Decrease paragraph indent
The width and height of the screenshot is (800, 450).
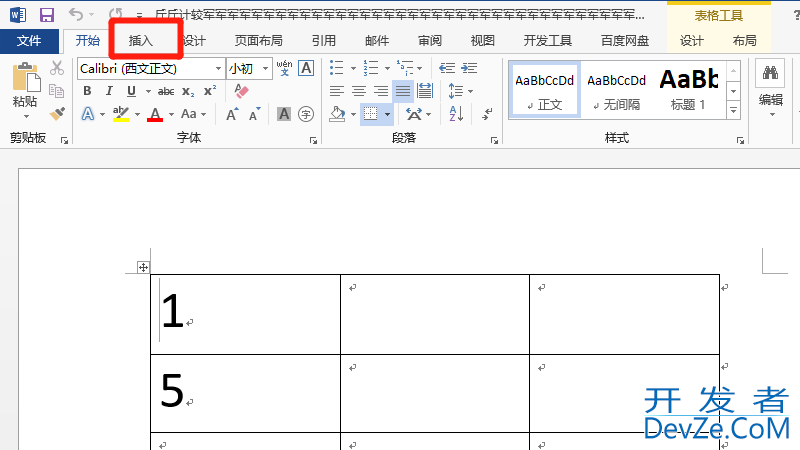point(447,68)
